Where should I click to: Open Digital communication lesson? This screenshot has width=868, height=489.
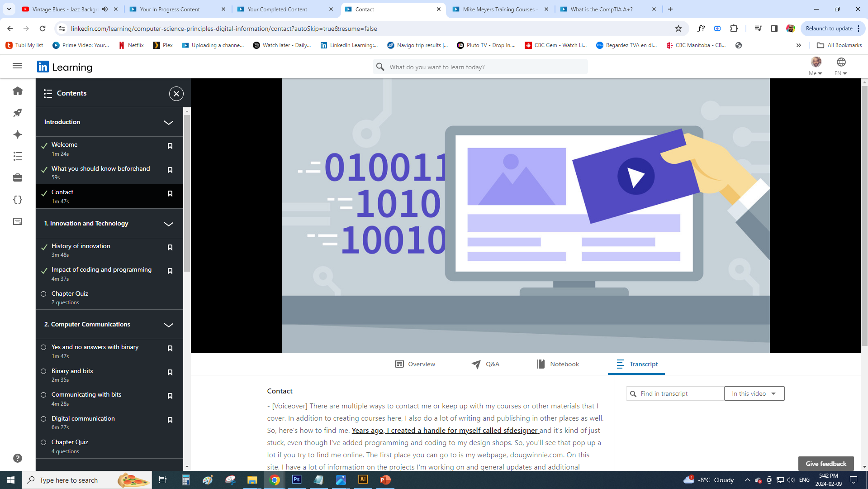(83, 418)
